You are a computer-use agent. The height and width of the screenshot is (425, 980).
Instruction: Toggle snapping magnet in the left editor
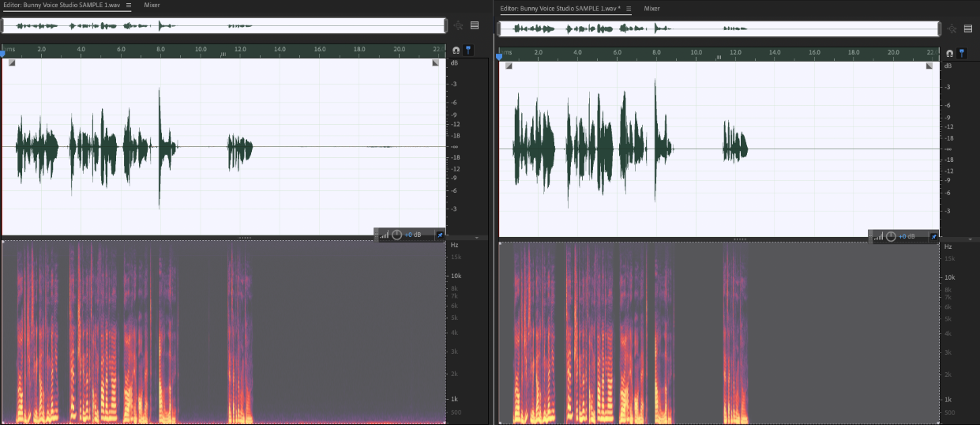(456, 51)
